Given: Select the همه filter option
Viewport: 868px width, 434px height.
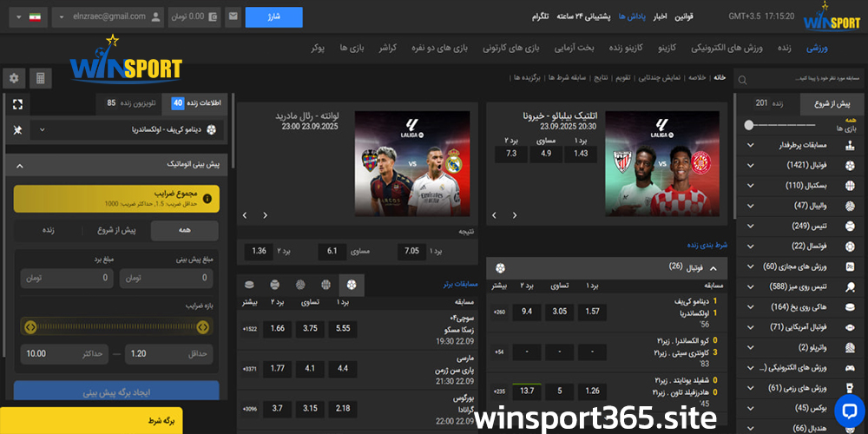Looking at the screenshot, I should [x=185, y=230].
